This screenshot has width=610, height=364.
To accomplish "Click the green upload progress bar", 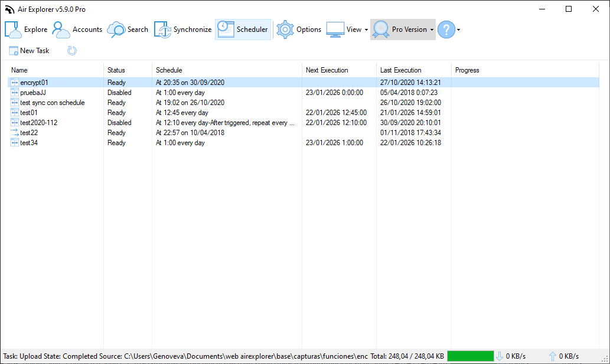I will tap(471, 356).
